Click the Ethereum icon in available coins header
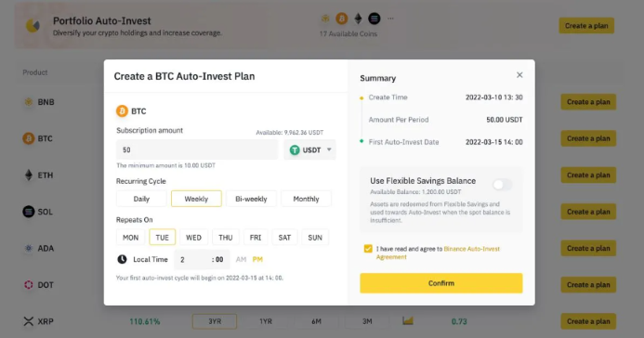 (358, 19)
